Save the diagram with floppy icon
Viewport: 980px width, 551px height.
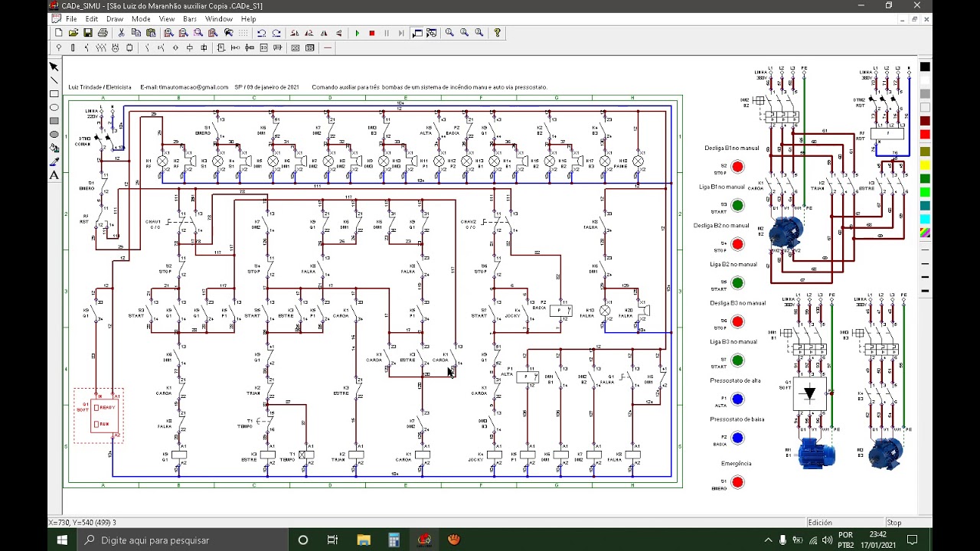click(x=88, y=33)
